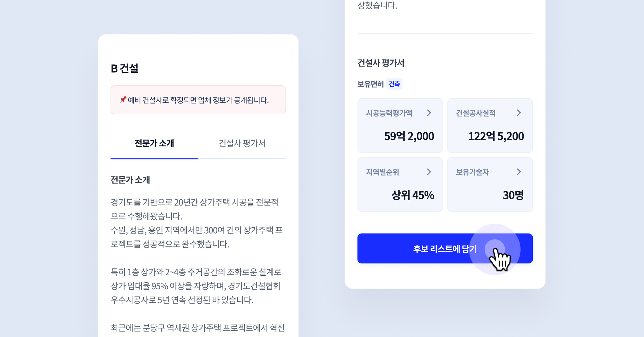Expand the 지역별순위 chevron arrow
Screen dimensions: 644x337
pos(429,172)
